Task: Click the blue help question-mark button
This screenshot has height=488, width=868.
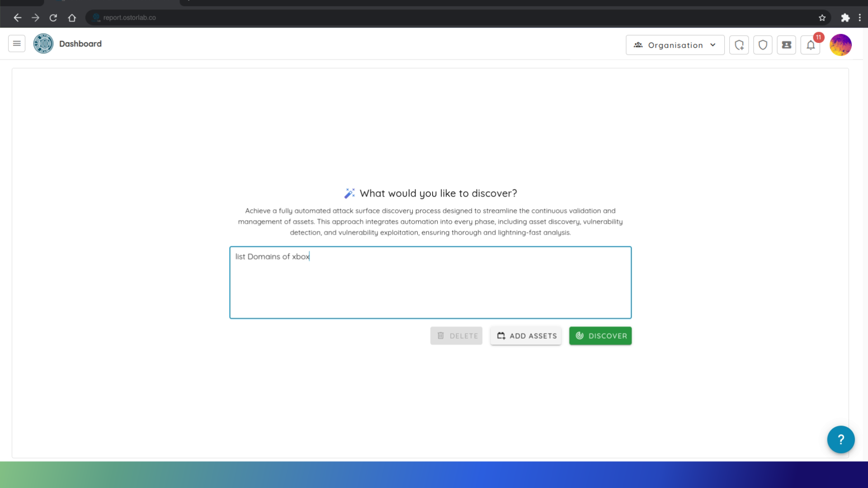Action: click(840, 439)
